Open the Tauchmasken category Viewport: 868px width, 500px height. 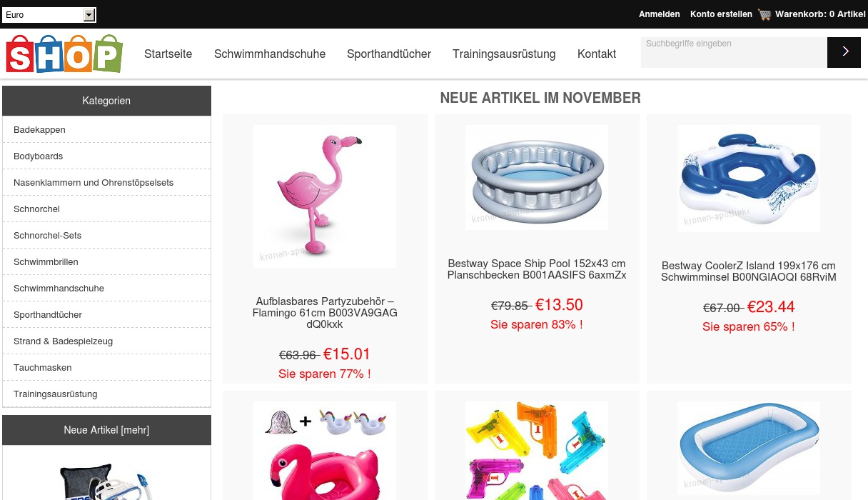click(42, 368)
